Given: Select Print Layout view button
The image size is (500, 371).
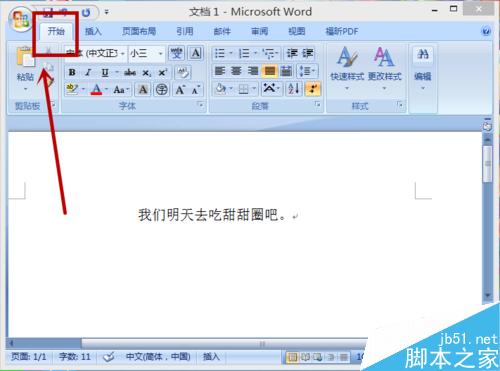Looking at the screenshot, I should click(x=292, y=357).
